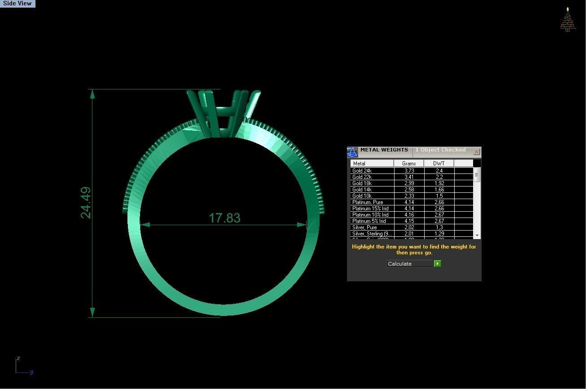Click the metal list scrollbar thumb
This screenshot has width=588, height=391.
click(x=477, y=175)
